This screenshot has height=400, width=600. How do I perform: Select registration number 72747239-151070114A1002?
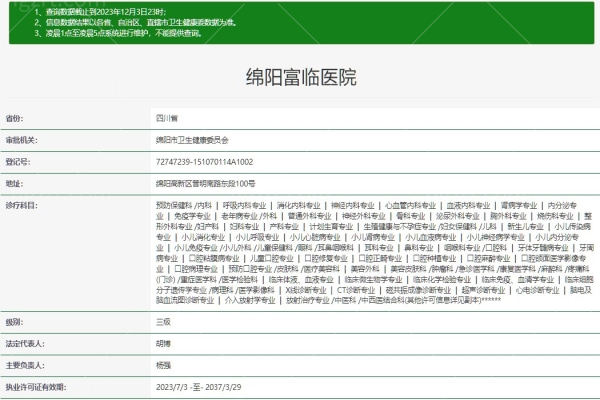pyautogui.click(x=204, y=162)
